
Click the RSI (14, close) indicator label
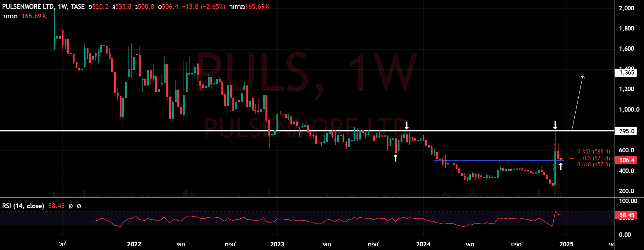pos(23,206)
